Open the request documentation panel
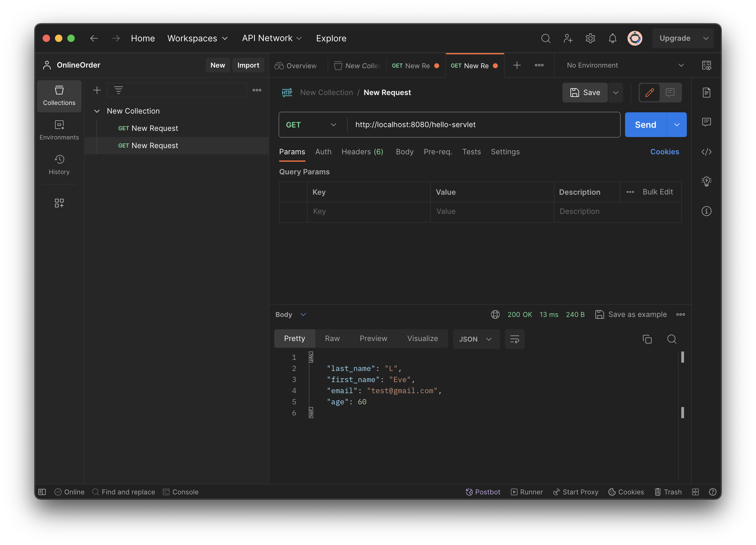Viewport: 756px width, 545px height. pos(706,93)
